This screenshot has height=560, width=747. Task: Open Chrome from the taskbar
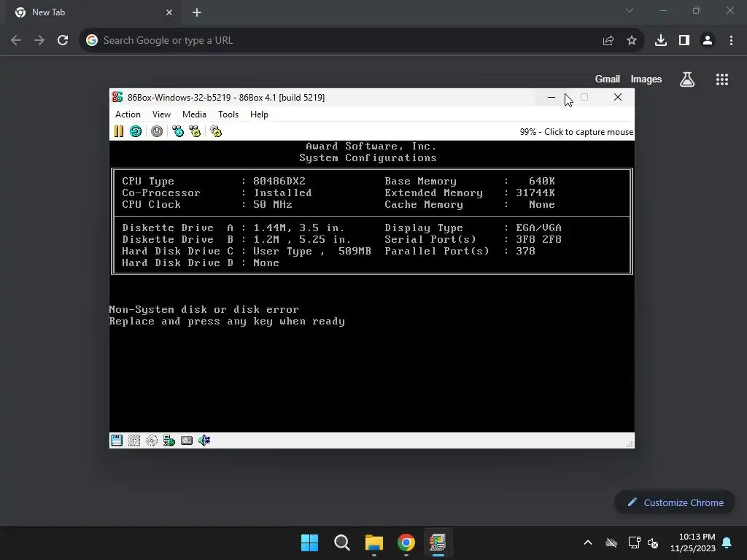click(406, 542)
